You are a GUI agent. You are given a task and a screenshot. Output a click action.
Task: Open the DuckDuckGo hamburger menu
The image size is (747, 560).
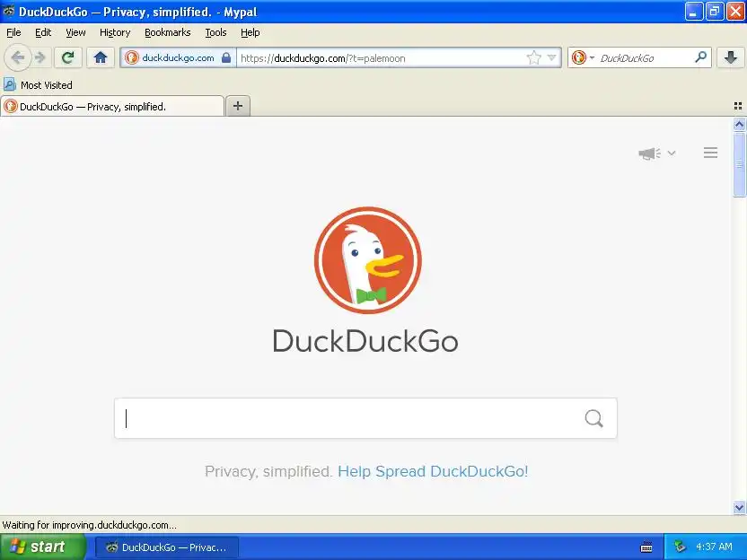point(710,153)
